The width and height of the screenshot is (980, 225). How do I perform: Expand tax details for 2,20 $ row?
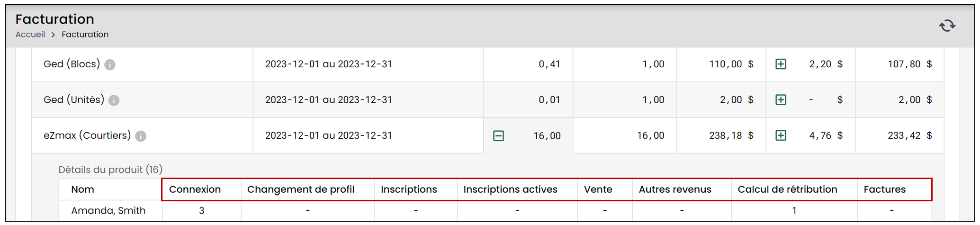click(x=781, y=64)
